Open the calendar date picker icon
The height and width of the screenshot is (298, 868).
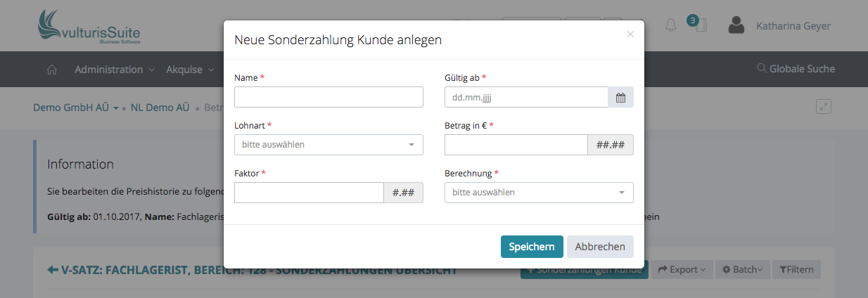click(620, 98)
